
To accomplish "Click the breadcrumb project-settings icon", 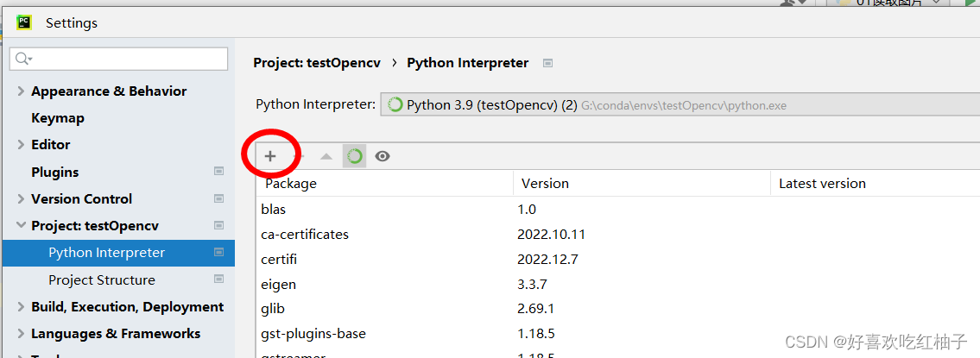I will (547, 63).
